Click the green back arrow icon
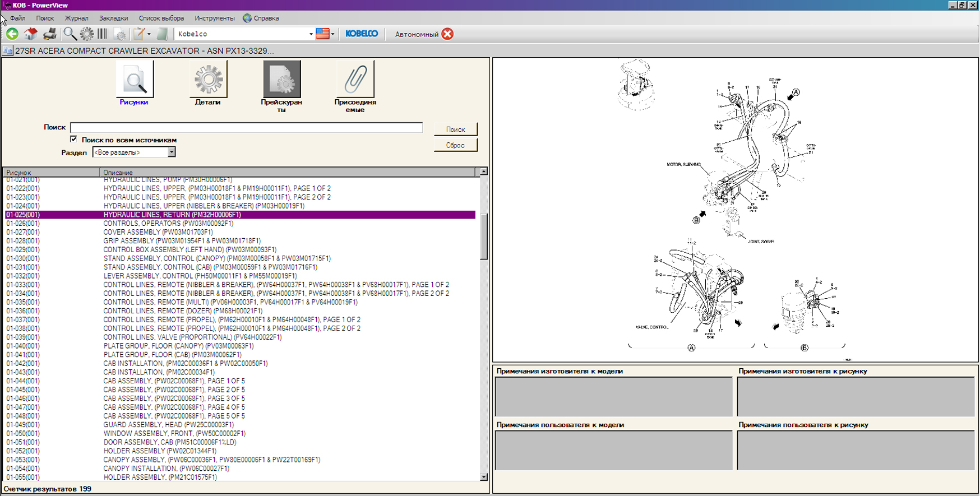Screen dimensions: 980x496 coord(12,34)
